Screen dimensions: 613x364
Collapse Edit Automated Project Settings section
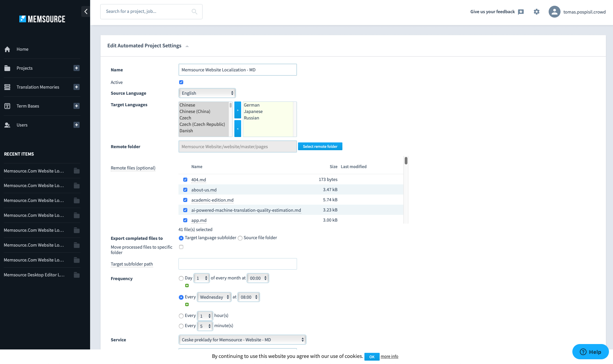[x=187, y=46]
